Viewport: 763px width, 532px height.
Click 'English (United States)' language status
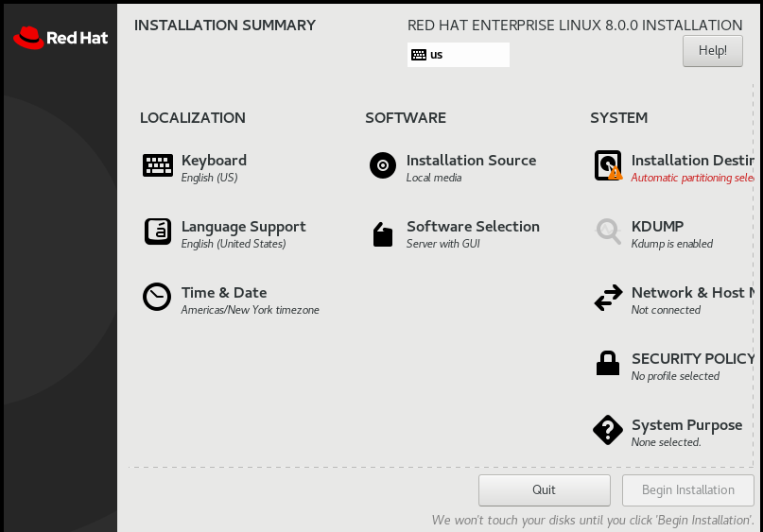234,244
